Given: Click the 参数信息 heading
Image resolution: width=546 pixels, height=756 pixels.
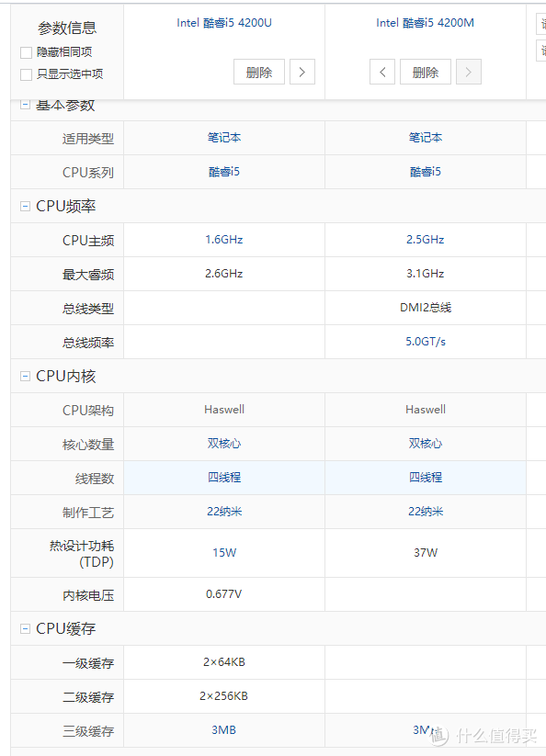Looking at the screenshot, I should [x=67, y=28].
